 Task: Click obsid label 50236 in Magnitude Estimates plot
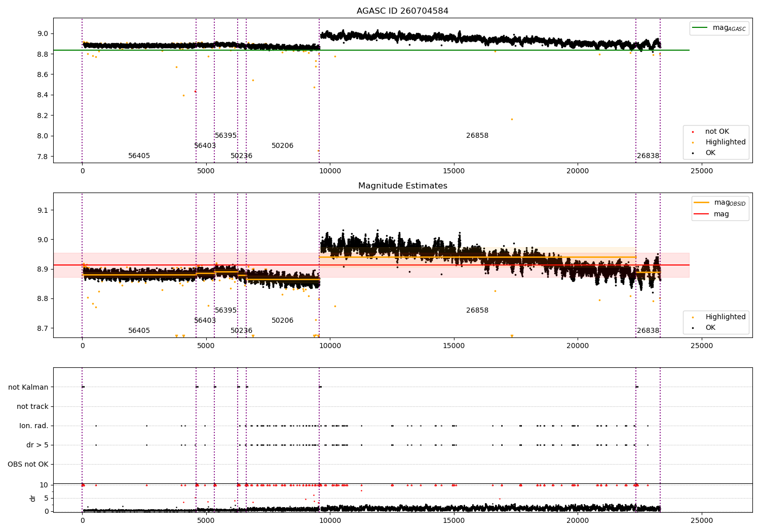pos(241,331)
